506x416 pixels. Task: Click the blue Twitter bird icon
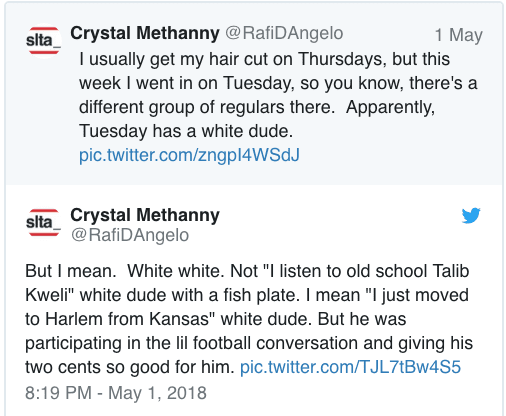point(471,215)
